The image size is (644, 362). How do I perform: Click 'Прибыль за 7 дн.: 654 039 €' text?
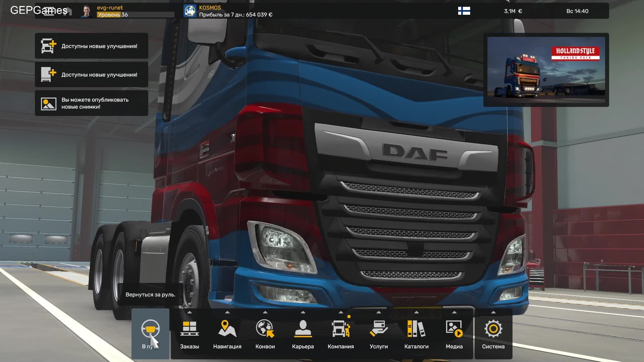point(236,15)
